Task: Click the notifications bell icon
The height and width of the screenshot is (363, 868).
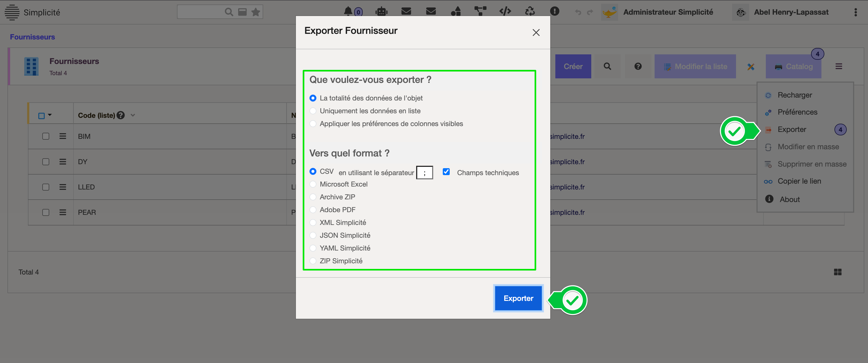Action: 348,11
